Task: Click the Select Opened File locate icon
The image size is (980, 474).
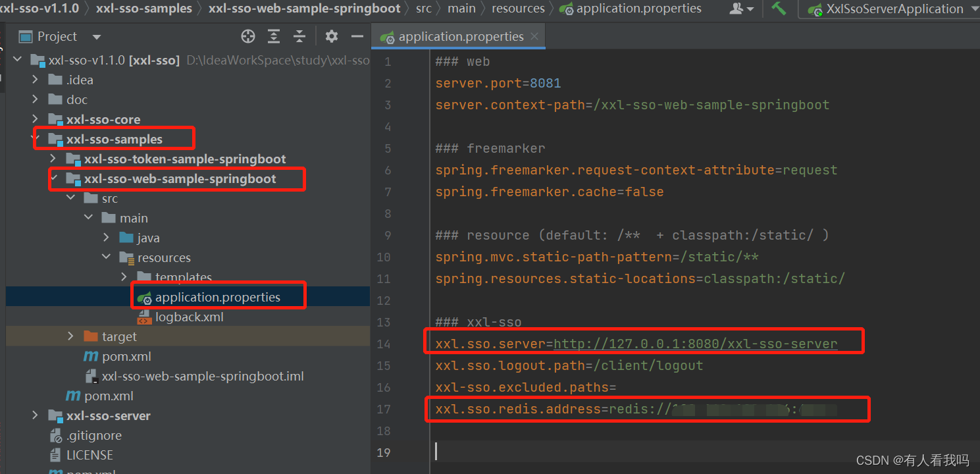Action: pos(248,36)
